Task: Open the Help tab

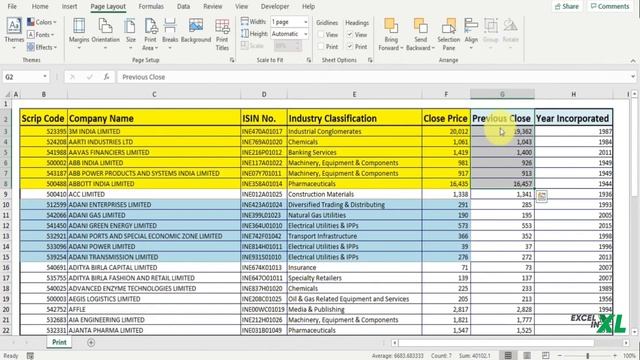Action: tap(308, 7)
